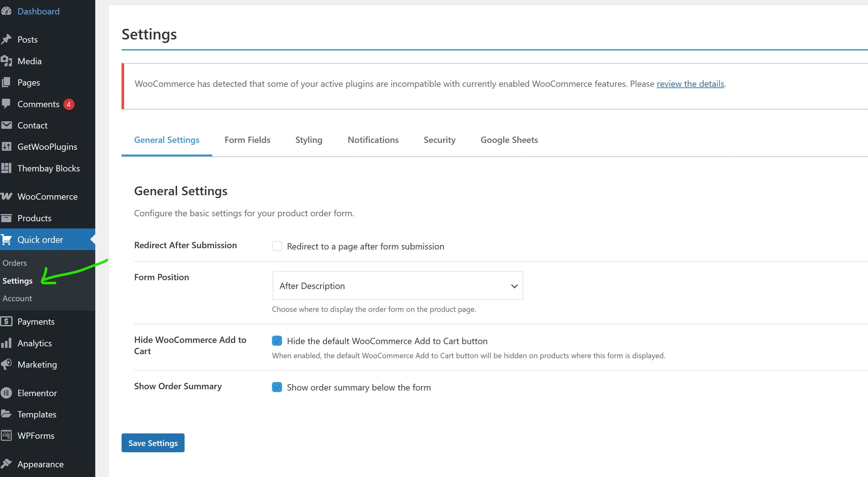
Task: Click the Thembay Blocks icon
Action: point(6,168)
